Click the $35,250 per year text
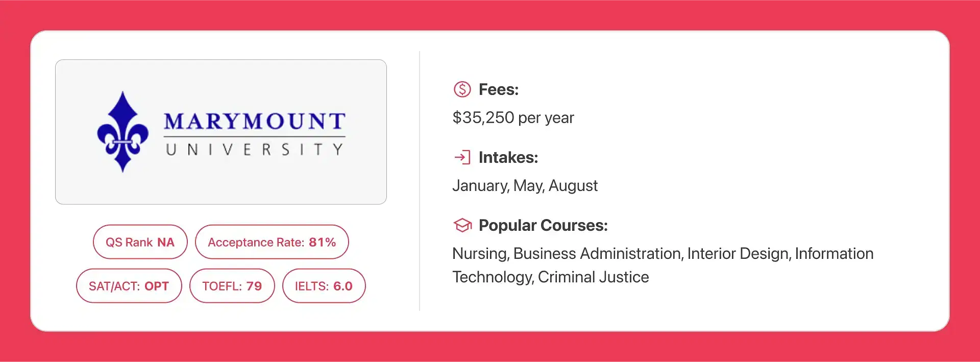This screenshot has height=362, width=980. pyautogui.click(x=513, y=118)
